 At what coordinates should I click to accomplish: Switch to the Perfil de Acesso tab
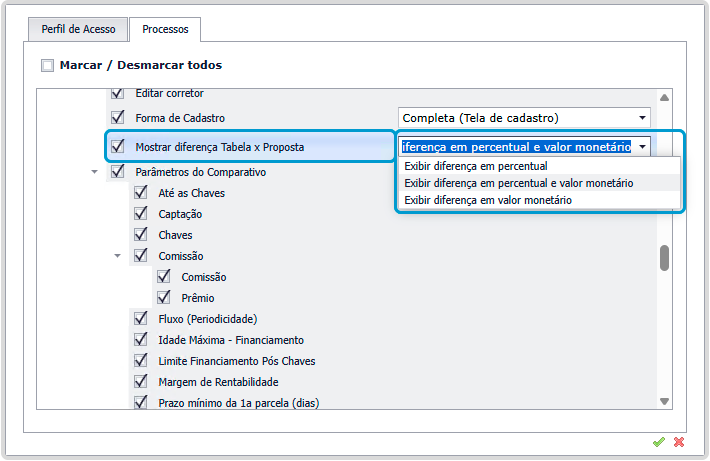click(x=78, y=29)
